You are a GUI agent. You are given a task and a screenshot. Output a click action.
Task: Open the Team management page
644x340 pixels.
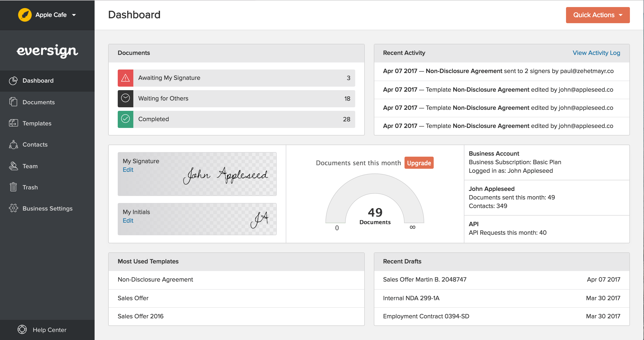[30, 166]
